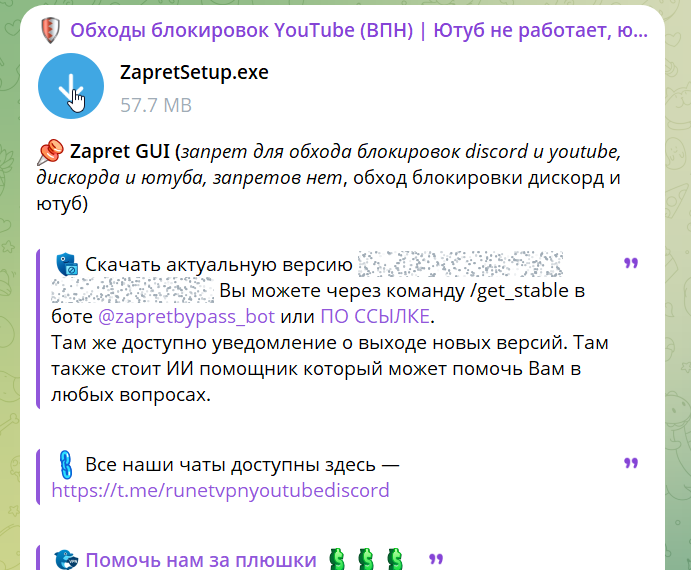Click the shield emoji next to the channel name

point(50,30)
